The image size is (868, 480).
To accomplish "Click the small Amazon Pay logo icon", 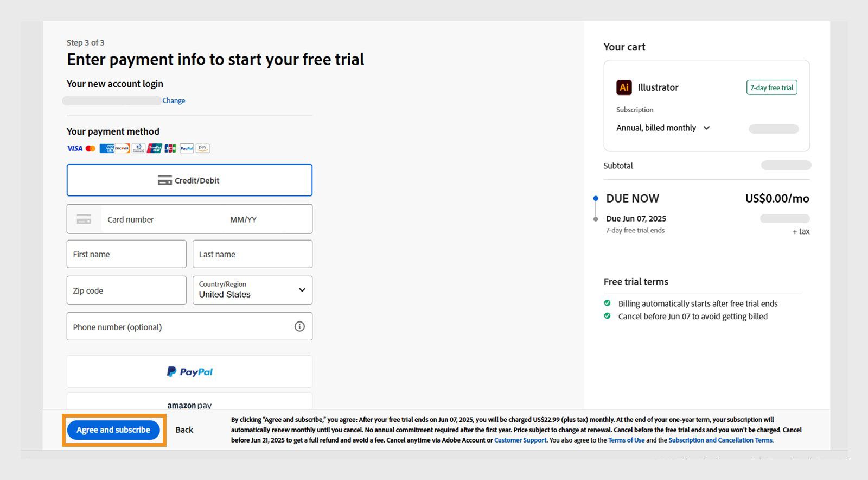I will tap(202, 148).
